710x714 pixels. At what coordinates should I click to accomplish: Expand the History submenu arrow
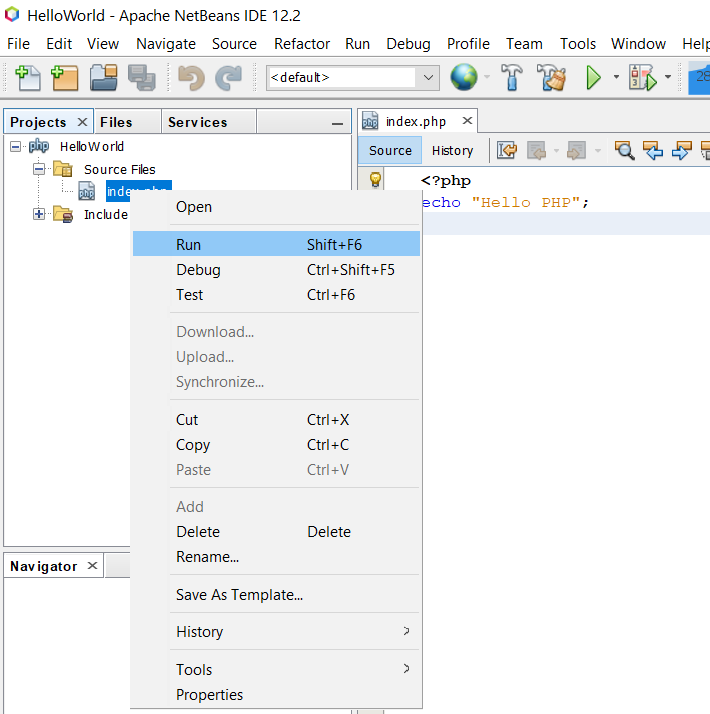pyautogui.click(x=406, y=631)
